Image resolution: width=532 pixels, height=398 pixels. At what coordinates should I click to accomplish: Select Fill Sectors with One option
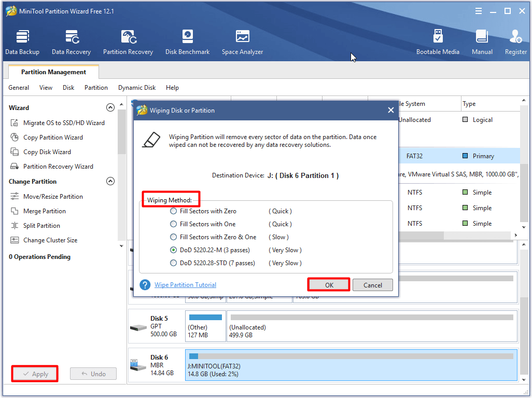click(x=173, y=224)
